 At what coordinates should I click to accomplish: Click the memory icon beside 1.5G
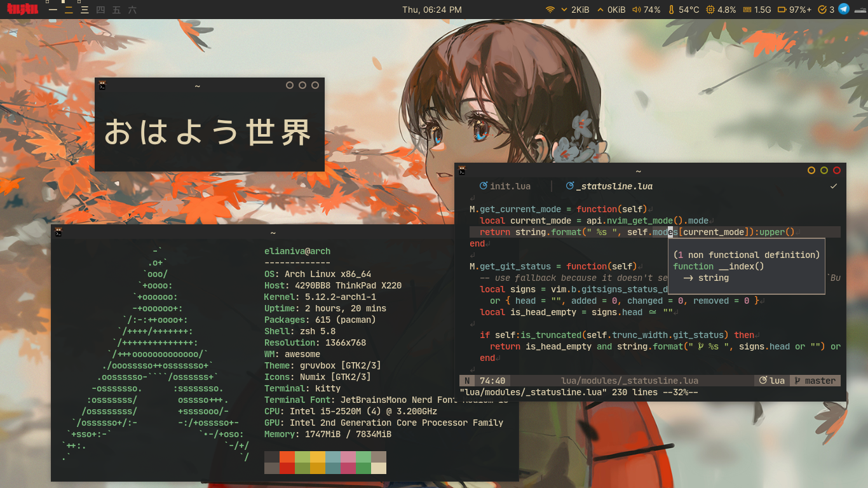747,10
